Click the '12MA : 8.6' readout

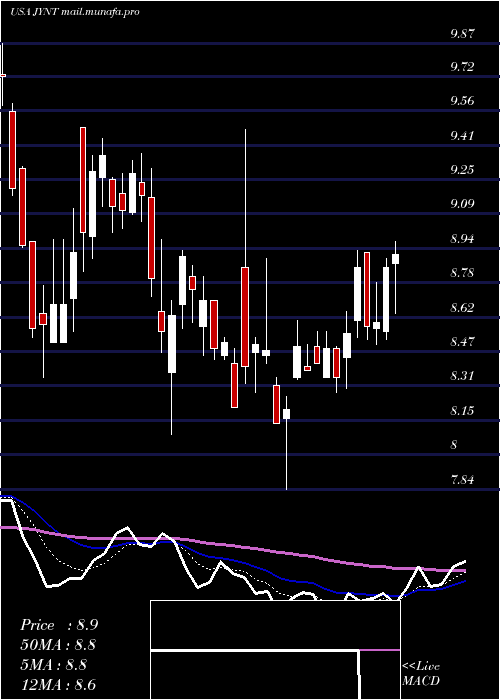pyautogui.click(x=58, y=685)
